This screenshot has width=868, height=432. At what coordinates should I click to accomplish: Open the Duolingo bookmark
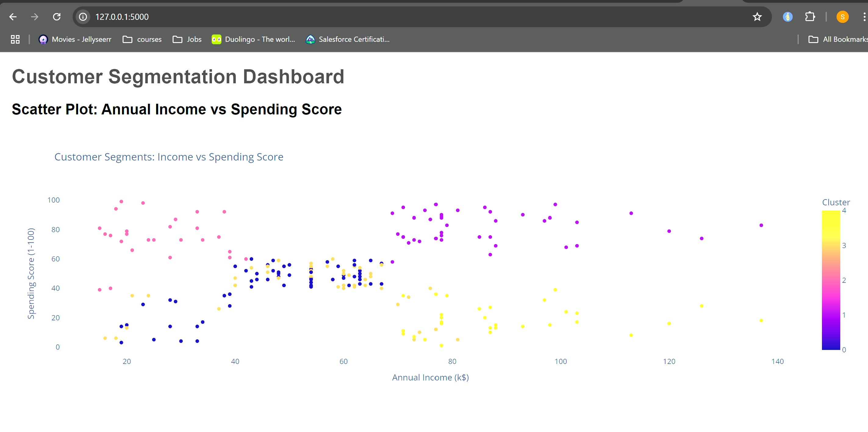(x=253, y=39)
